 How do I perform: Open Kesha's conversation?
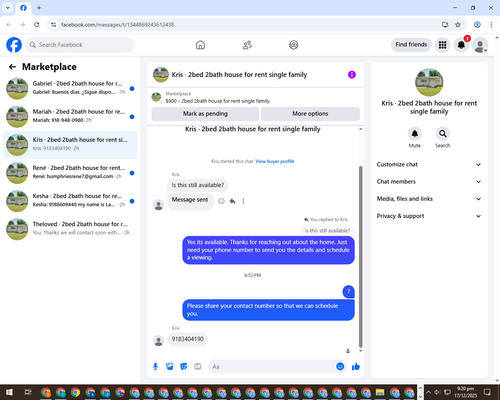pos(70,201)
